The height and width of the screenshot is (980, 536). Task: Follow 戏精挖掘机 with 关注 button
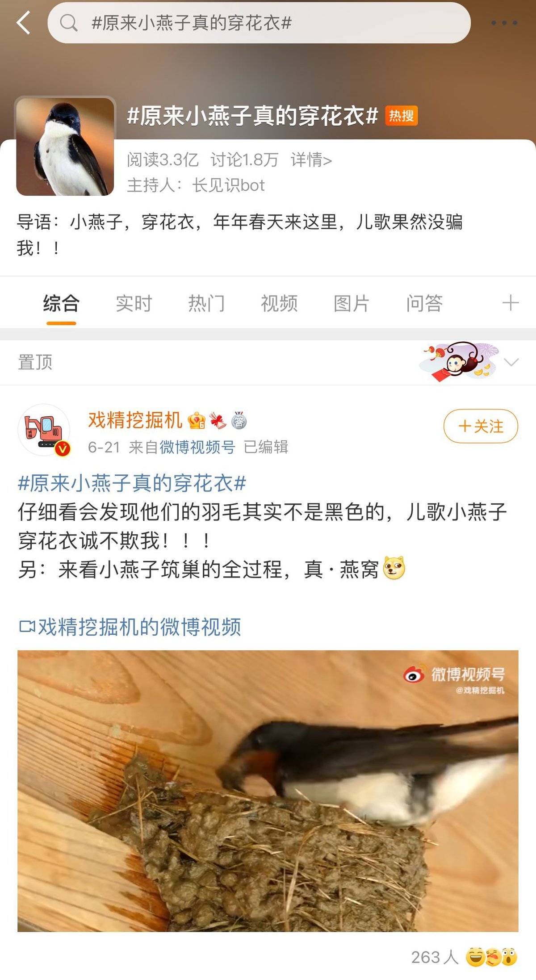click(x=481, y=426)
